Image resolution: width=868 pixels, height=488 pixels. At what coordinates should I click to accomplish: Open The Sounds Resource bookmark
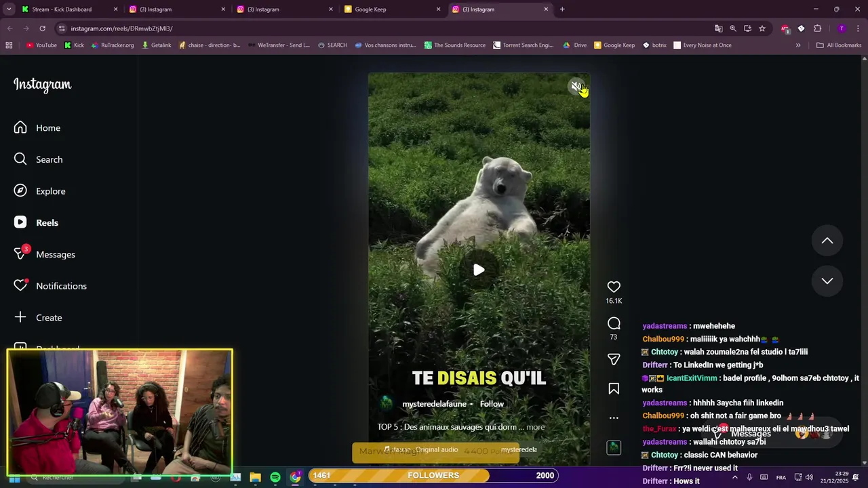pyautogui.click(x=455, y=45)
